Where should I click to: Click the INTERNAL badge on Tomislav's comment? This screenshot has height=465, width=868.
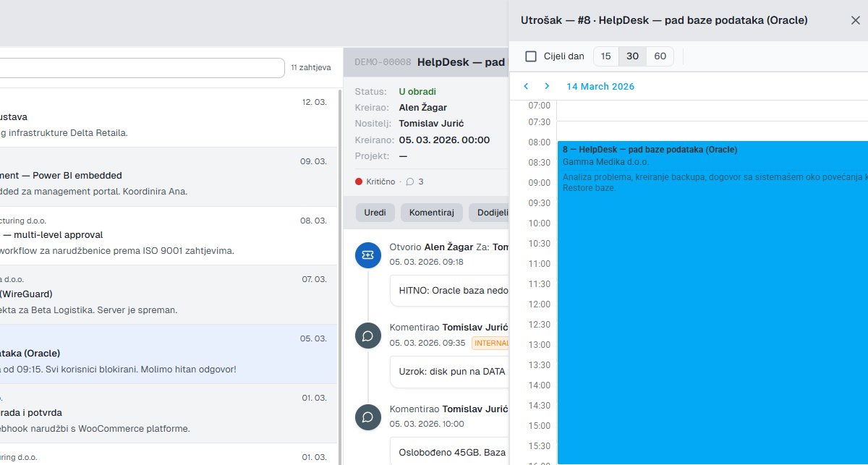click(491, 343)
